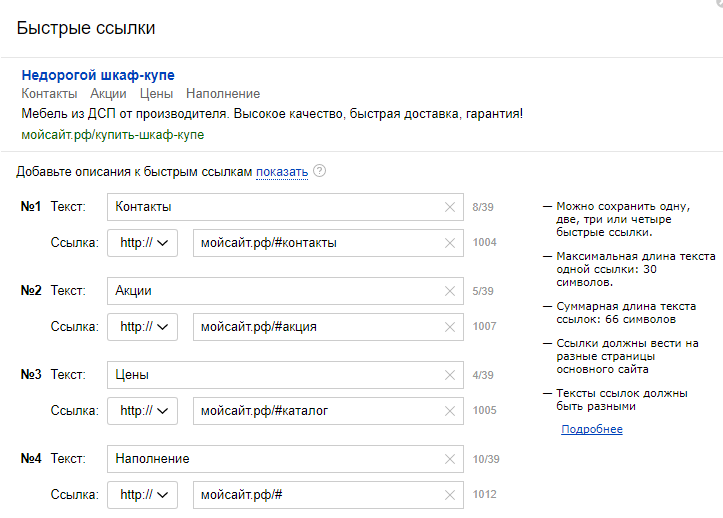The image size is (723, 518).
Task: Click the Цены quick link in ad preview
Action: click(156, 94)
